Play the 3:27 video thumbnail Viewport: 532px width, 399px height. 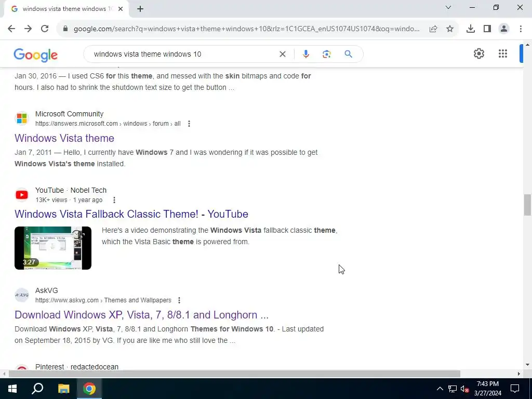tap(53, 248)
